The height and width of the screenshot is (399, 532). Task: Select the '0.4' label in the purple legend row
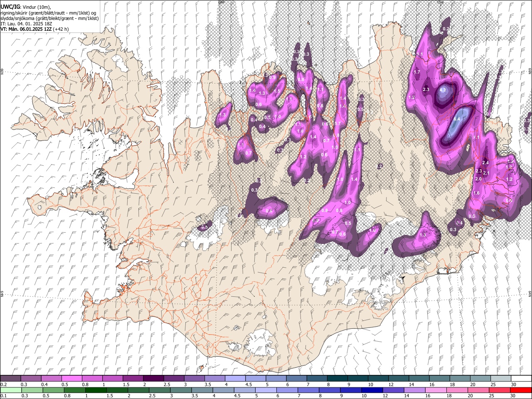[44, 384]
